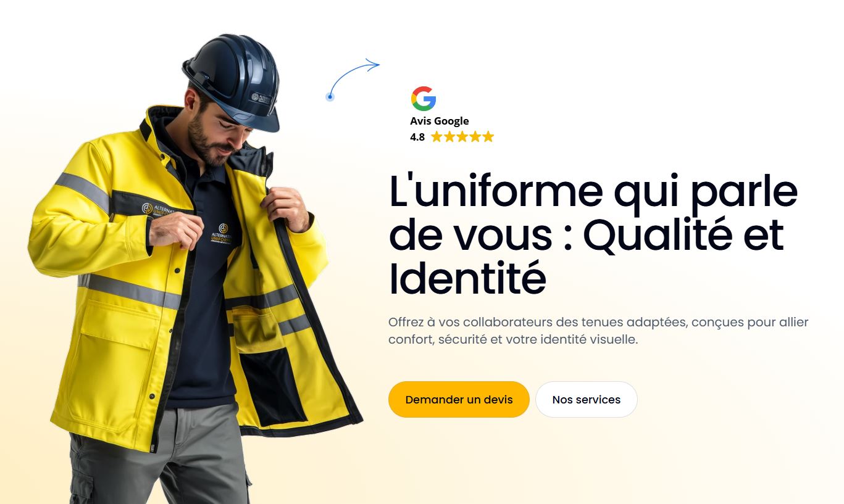Screen dimensions: 844x504
Task: Request a quote via Demander un devis
Action: coord(459,399)
